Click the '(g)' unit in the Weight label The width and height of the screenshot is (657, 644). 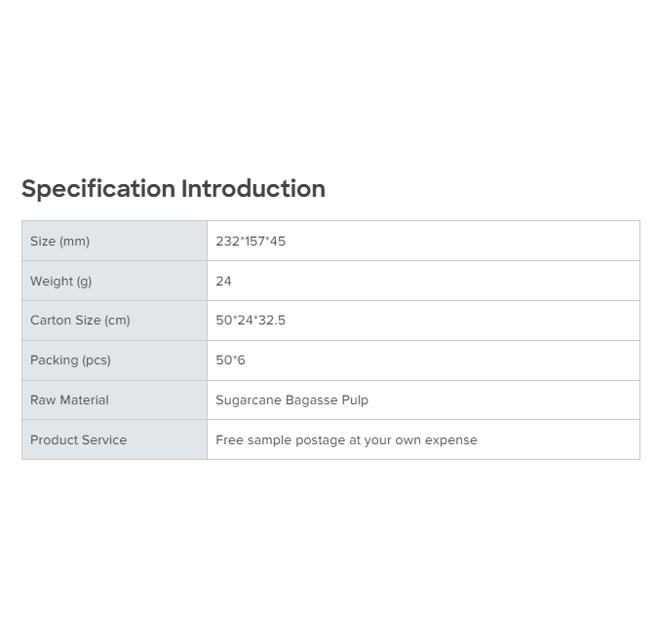(84, 282)
